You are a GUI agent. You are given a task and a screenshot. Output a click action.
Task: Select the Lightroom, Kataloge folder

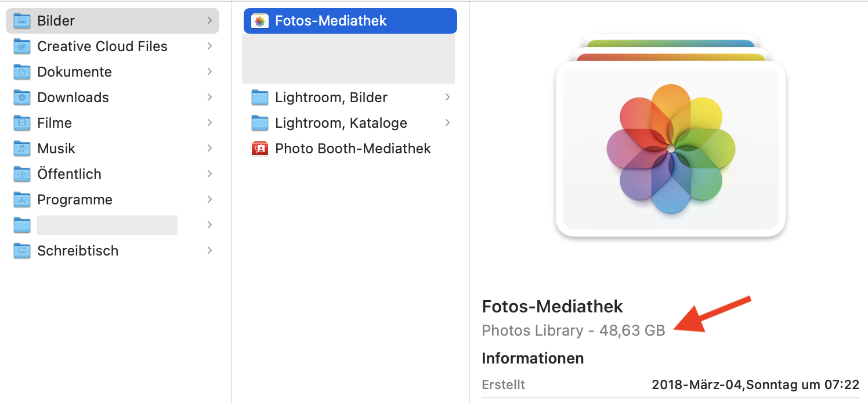pyautogui.click(x=341, y=123)
